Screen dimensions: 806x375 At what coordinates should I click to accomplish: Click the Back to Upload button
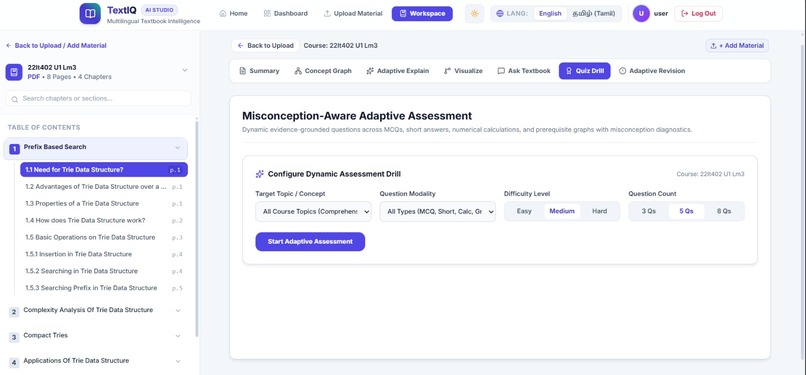(x=266, y=45)
